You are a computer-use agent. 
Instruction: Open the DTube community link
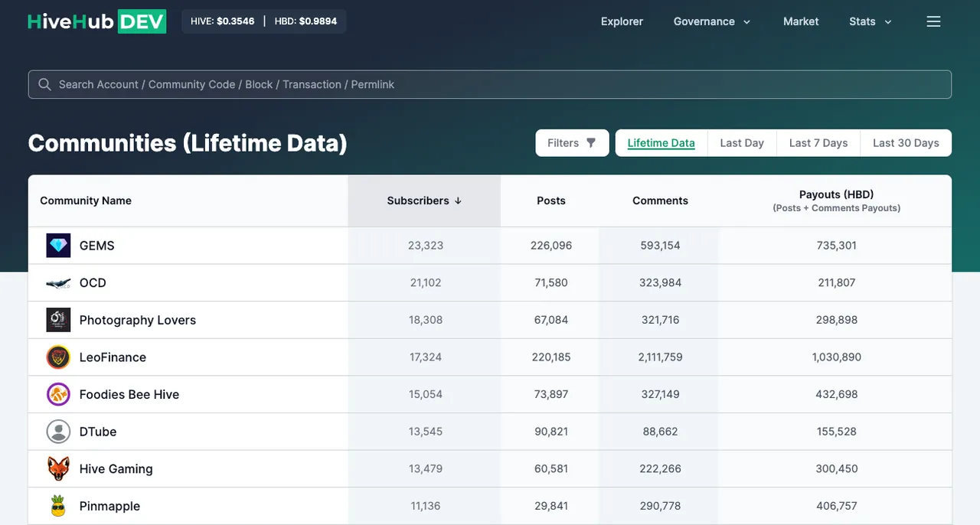click(98, 432)
